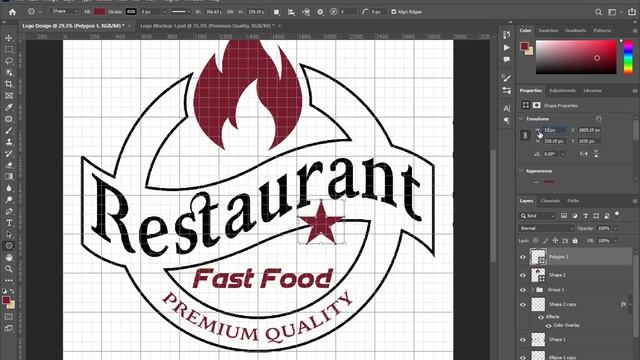
Task: Switch to the Channels tab
Action: click(550, 201)
